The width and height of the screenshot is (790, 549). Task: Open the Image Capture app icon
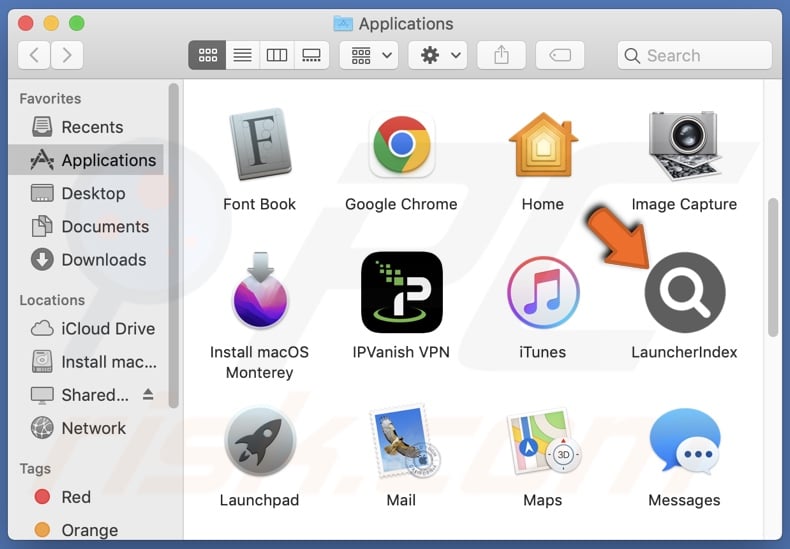684,145
